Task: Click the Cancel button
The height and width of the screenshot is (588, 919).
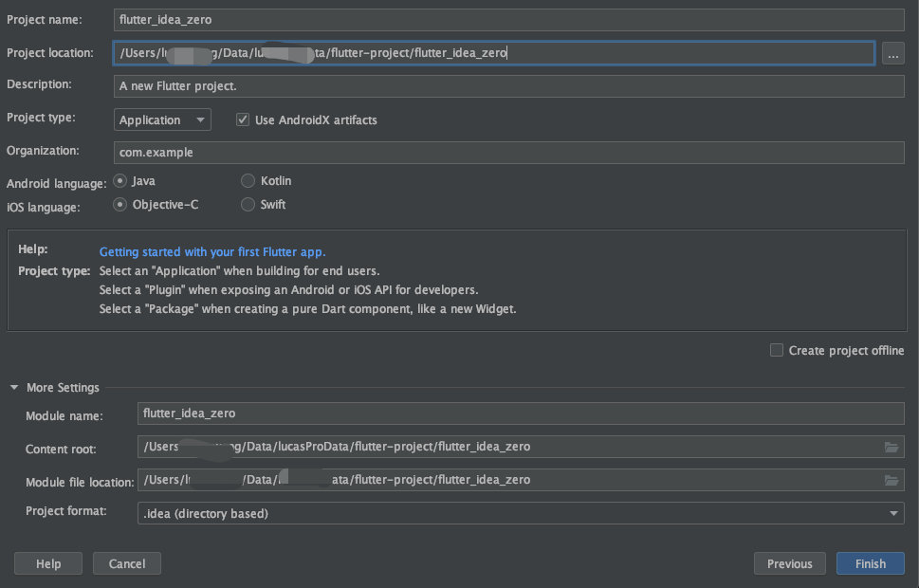Action: click(x=126, y=563)
